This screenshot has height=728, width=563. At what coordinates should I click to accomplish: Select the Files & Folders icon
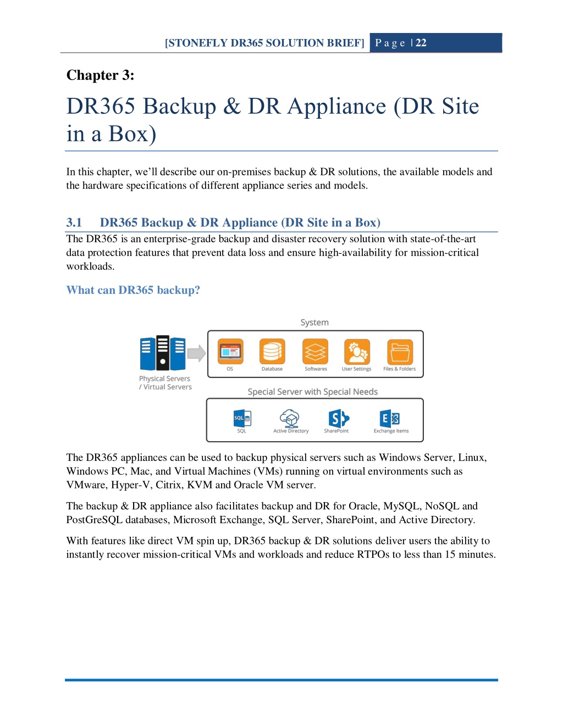point(400,352)
